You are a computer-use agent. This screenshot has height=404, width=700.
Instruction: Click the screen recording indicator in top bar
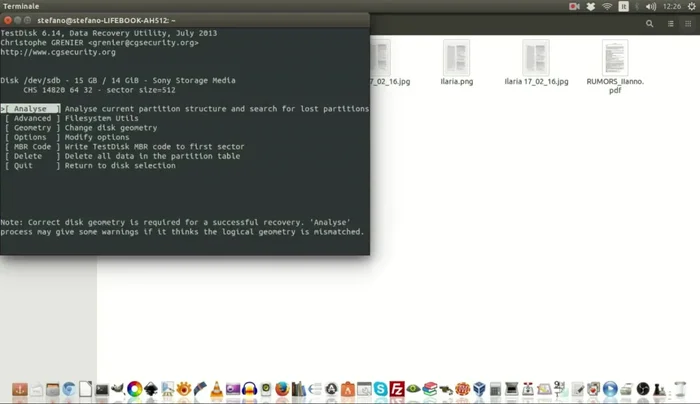(x=574, y=6)
